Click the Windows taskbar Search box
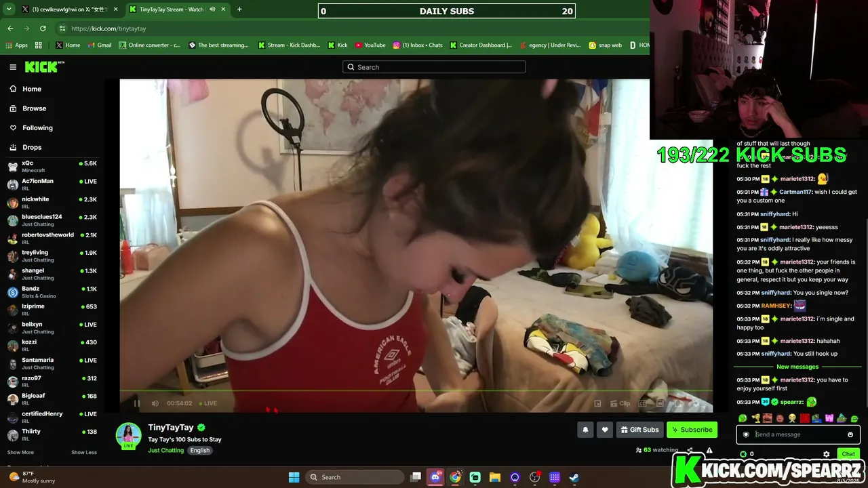 coord(353,477)
